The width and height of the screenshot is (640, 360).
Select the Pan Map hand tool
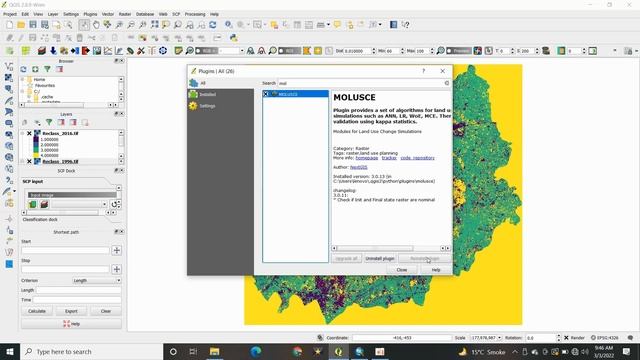click(x=96, y=25)
